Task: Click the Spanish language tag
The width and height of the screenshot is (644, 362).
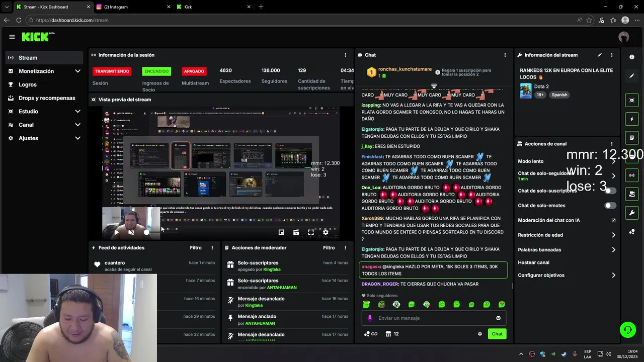Action: click(559, 95)
